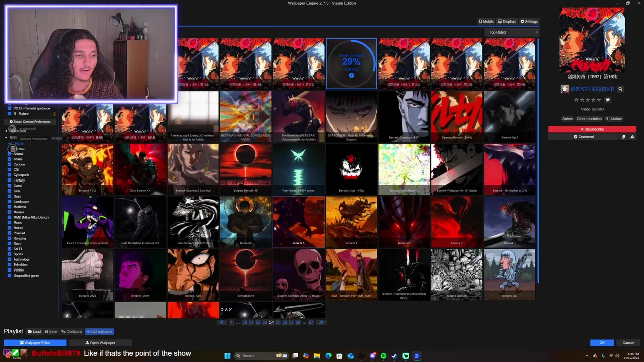Click the 29% download progress tile
The image size is (644, 362).
351,64
